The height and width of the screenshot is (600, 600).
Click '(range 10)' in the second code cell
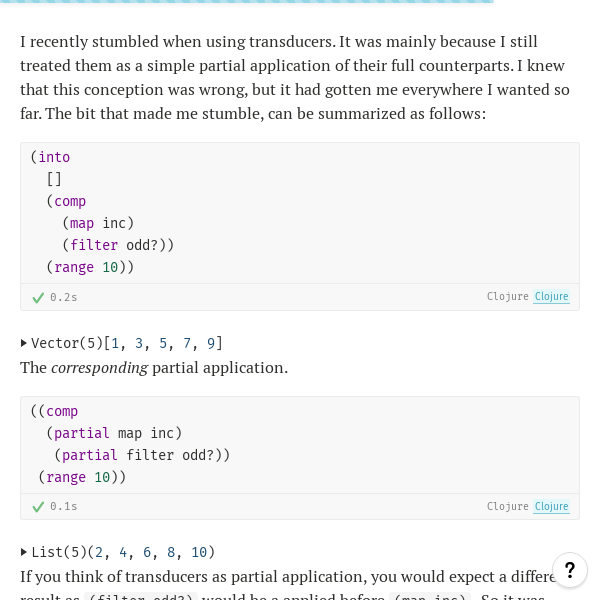pyautogui.click(x=82, y=477)
